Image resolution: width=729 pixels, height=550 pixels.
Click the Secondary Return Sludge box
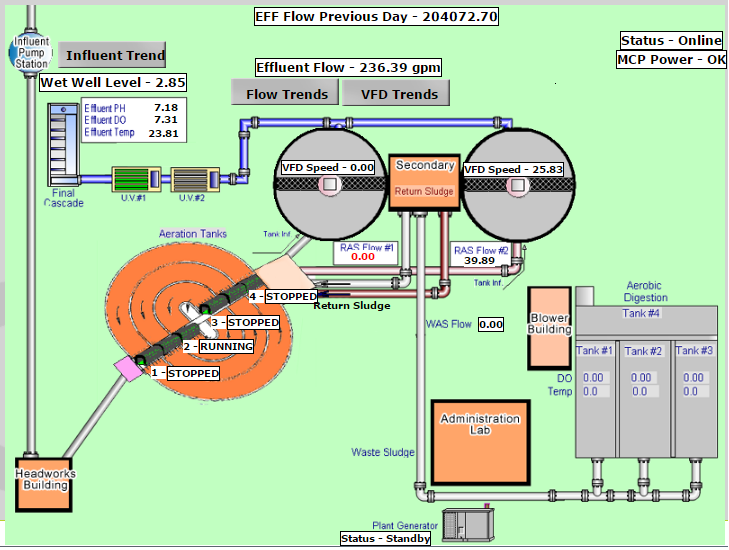click(x=424, y=183)
